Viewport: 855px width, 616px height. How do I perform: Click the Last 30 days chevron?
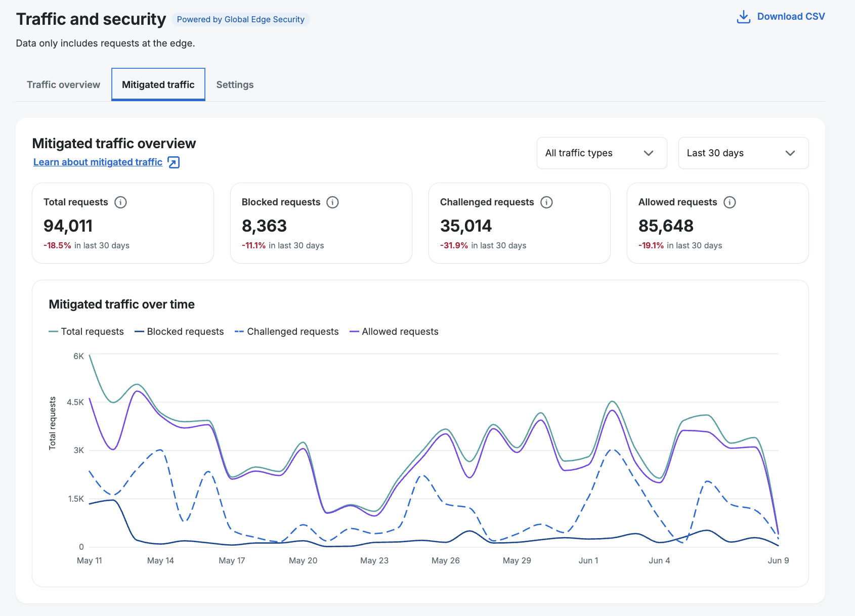(790, 153)
